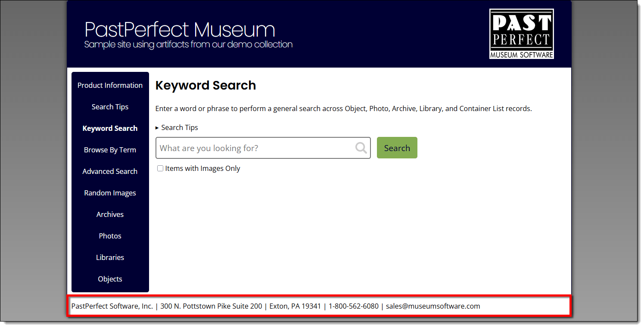The width and height of the screenshot is (644, 328).
Task: Select Keyword Search in sidebar
Action: [110, 128]
